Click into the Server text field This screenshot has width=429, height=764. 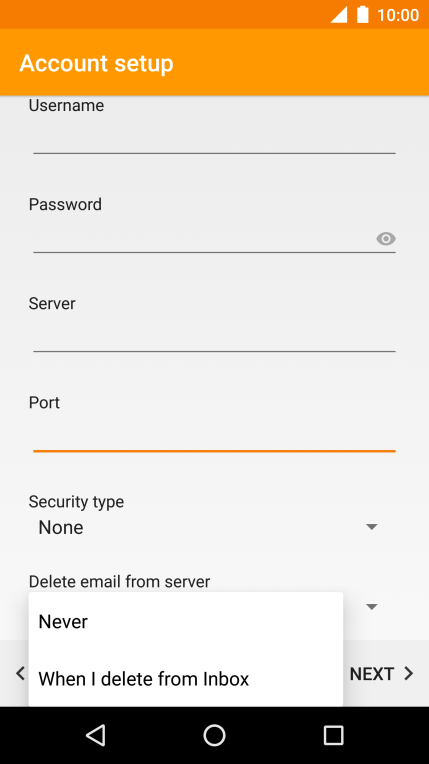click(214, 335)
